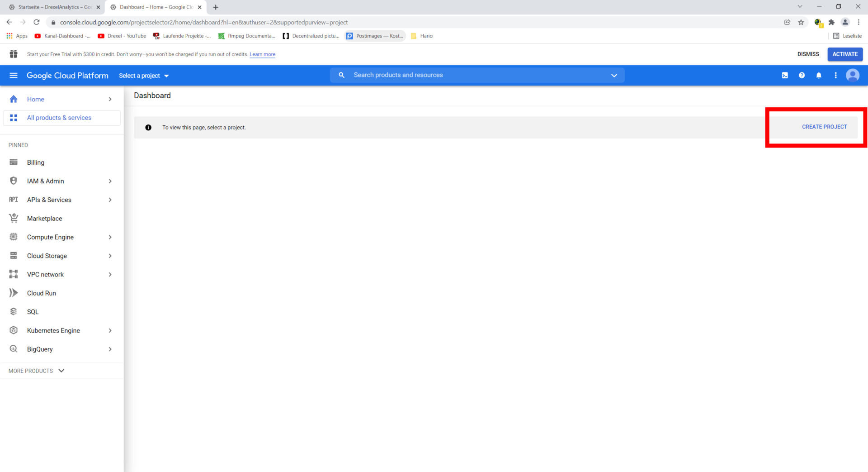Dismiss the free trial banner

click(x=808, y=54)
